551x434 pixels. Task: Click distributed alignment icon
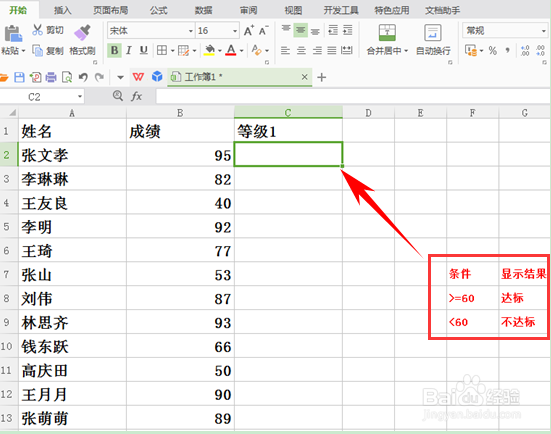(347, 51)
